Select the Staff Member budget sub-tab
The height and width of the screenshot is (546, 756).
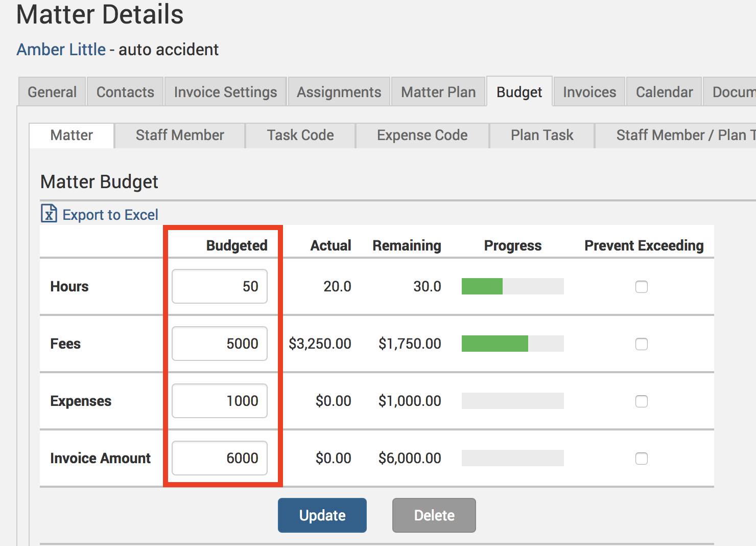pyautogui.click(x=180, y=135)
